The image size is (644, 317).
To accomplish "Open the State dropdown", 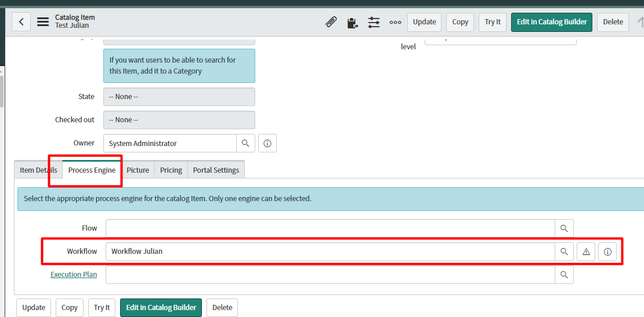I will click(179, 97).
